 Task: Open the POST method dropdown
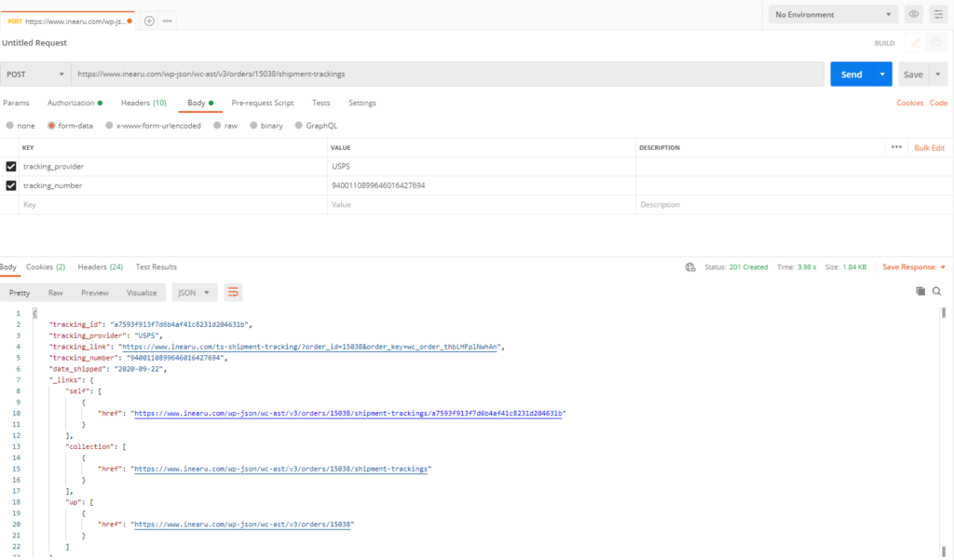(35, 73)
